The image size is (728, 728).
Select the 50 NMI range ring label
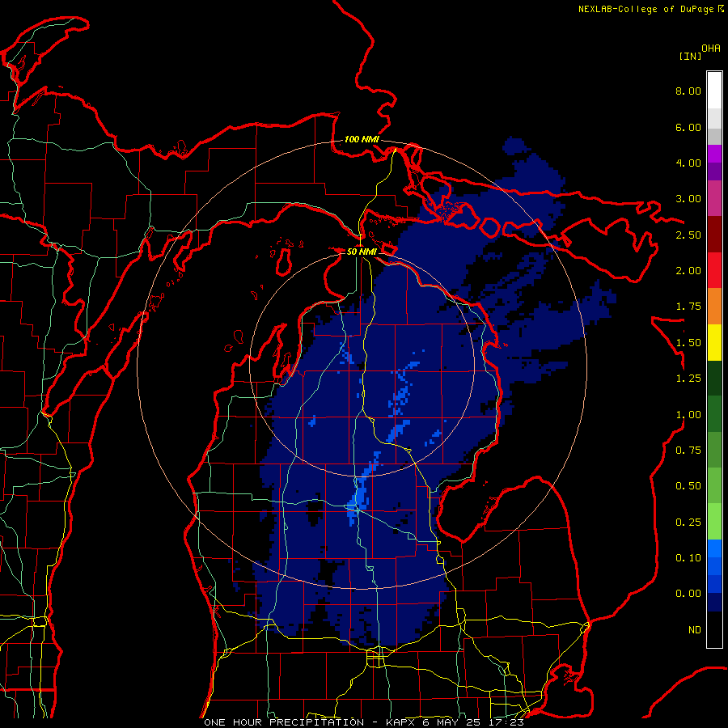362,252
